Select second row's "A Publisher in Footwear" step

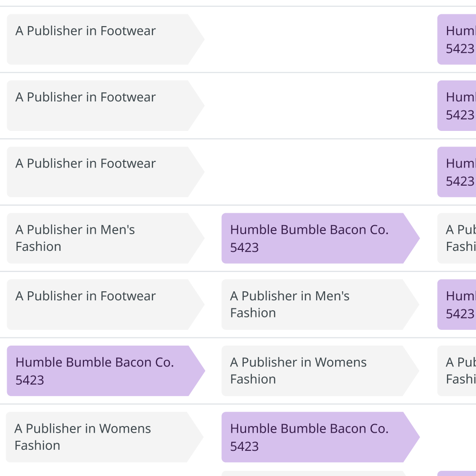pyautogui.click(x=100, y=106)
